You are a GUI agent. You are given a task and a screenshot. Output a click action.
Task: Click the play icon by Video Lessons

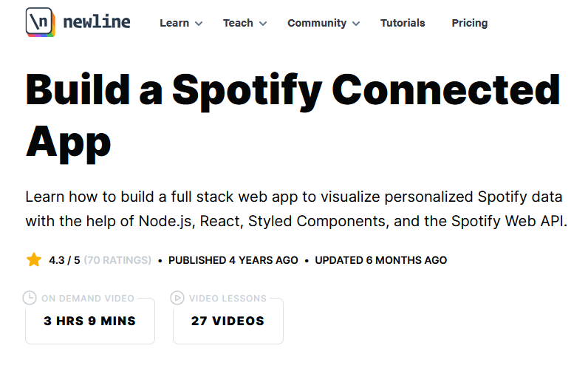point(177,299)
